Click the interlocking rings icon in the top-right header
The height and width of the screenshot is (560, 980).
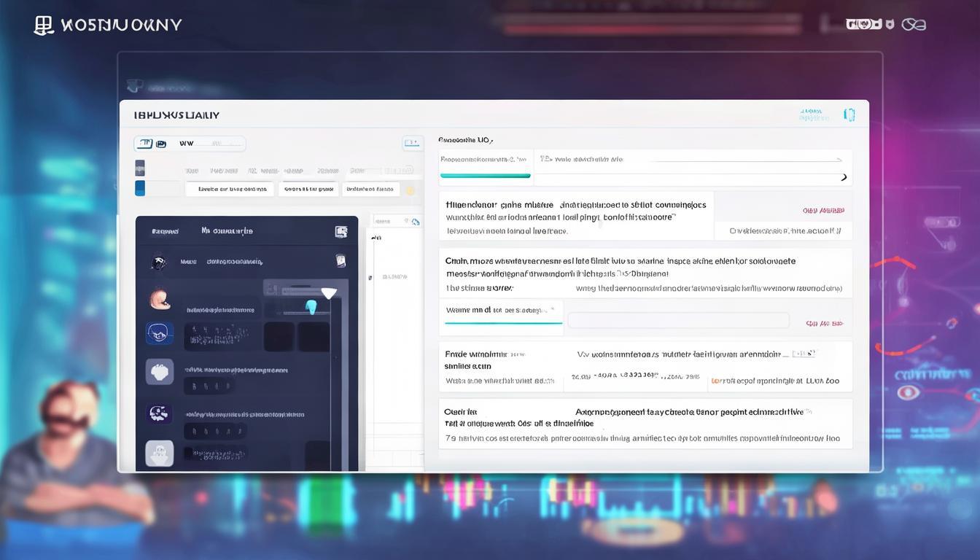click(x=914, y=24)
